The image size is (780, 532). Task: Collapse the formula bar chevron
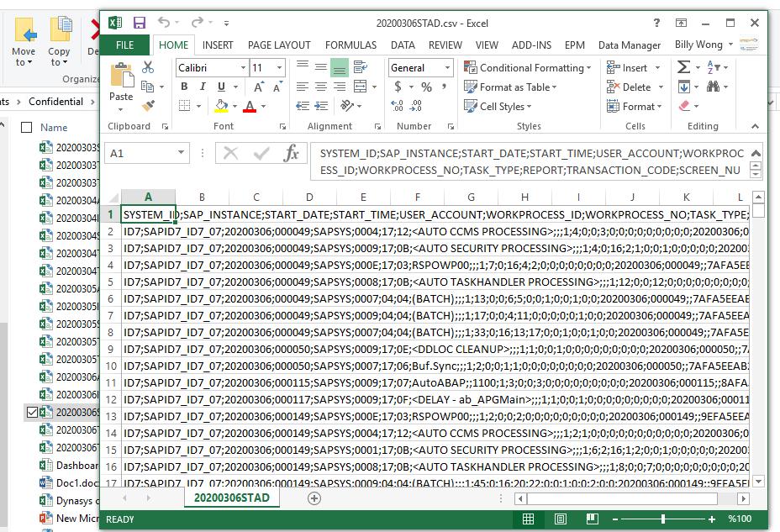[x=755, y=153]
